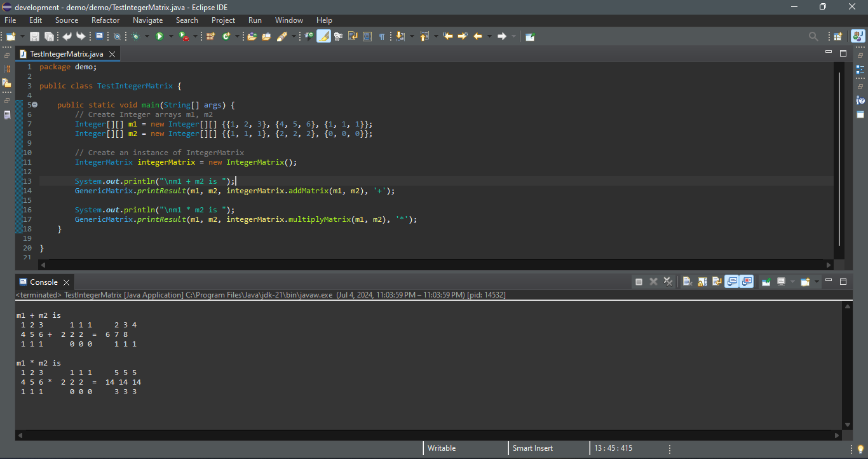Click the Pin Editor icon

pos(530,36)
